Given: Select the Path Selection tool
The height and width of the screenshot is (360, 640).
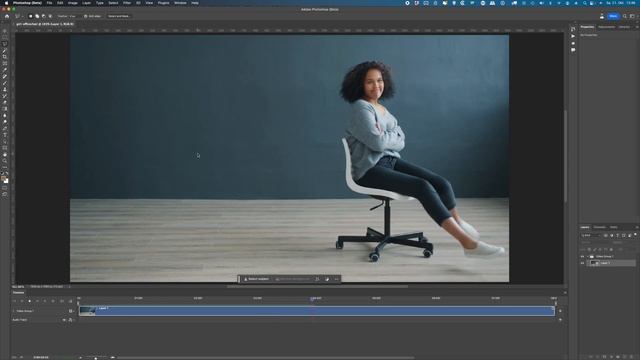Looking at the screenshot, I should point(5,142).
